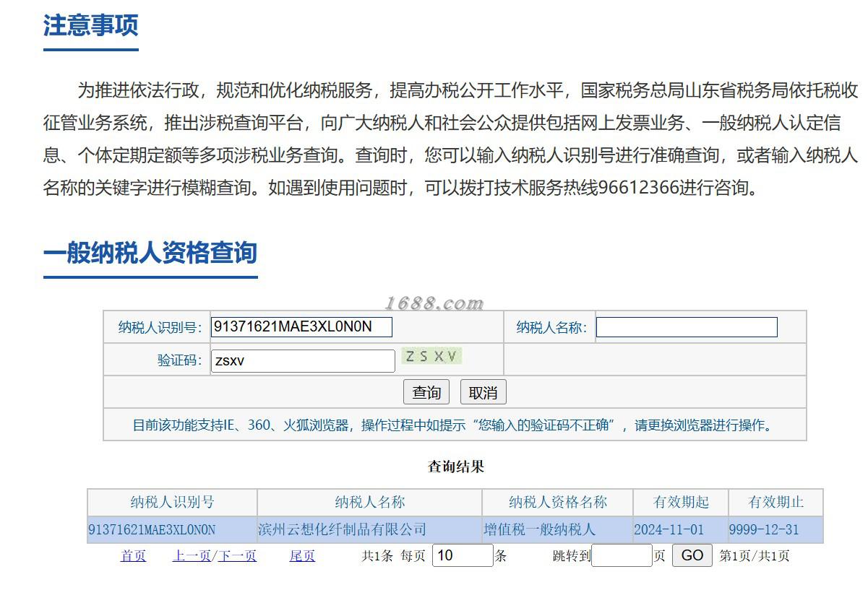This screenshot has height=603, width=868.
Task: Refresh the ZSXV captcha image
Action: 431,356
